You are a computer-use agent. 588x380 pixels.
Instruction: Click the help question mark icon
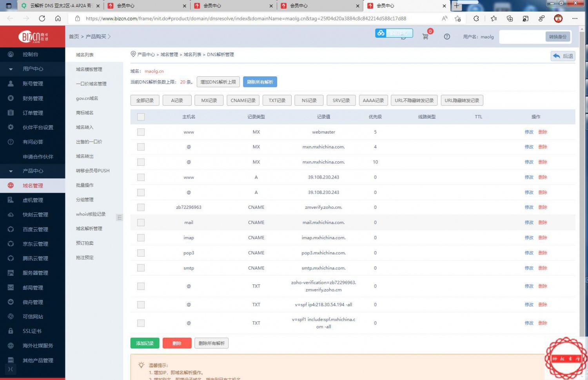[447, 36]
